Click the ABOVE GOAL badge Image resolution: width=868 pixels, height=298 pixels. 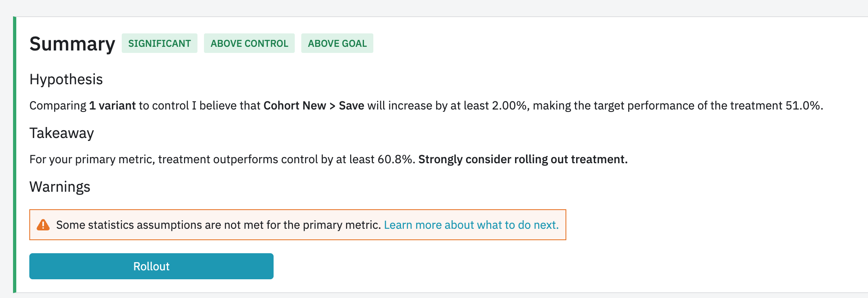point(337,44)
